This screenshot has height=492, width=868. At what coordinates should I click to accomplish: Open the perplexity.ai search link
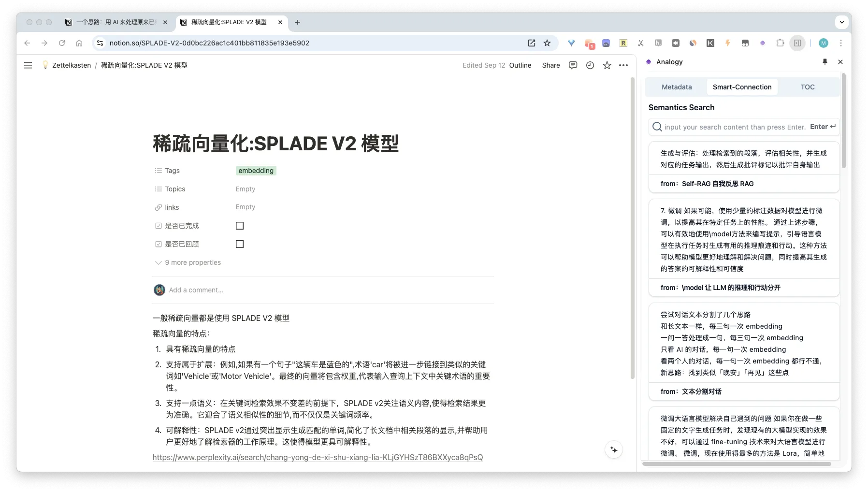(x=318, y=457)
